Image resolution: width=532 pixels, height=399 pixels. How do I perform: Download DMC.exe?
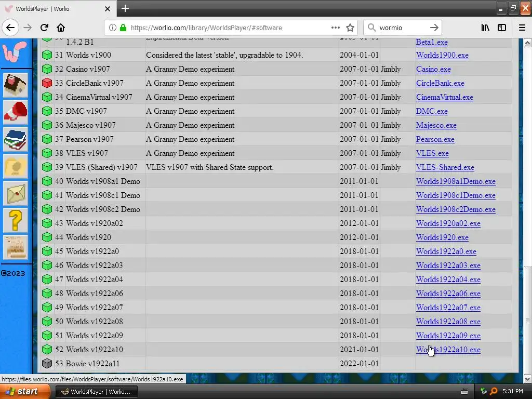click(x=432, y=111)
